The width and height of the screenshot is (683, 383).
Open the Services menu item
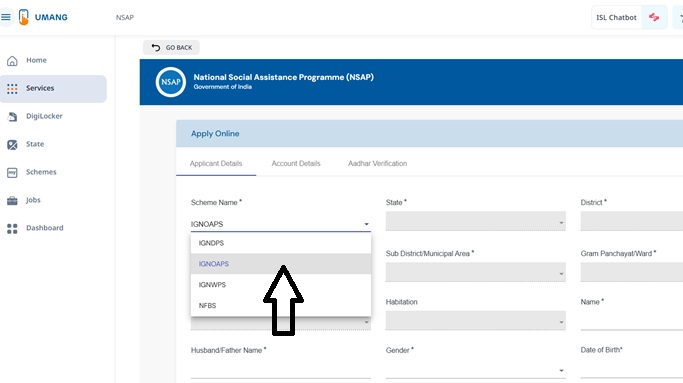coord(53,88)
